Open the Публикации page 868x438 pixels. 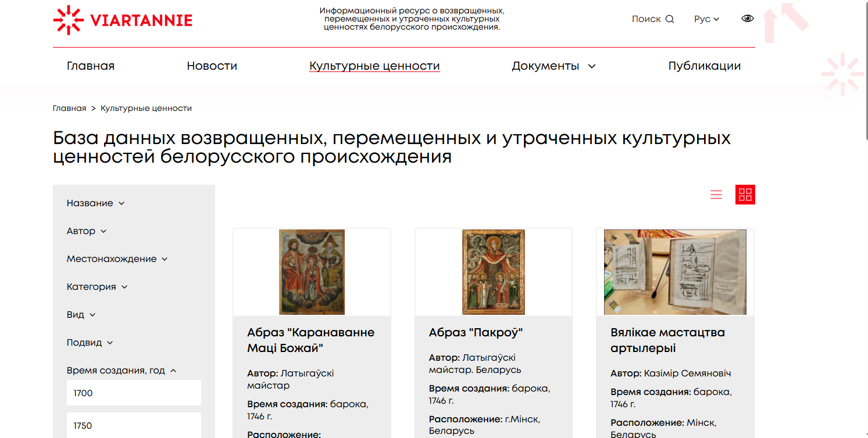(x=705, y=66)
